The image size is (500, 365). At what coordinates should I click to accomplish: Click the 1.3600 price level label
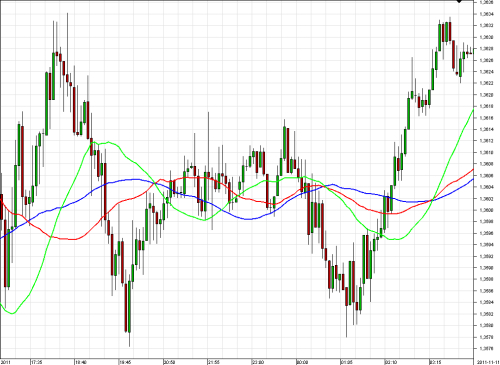[x=486, y=210]
